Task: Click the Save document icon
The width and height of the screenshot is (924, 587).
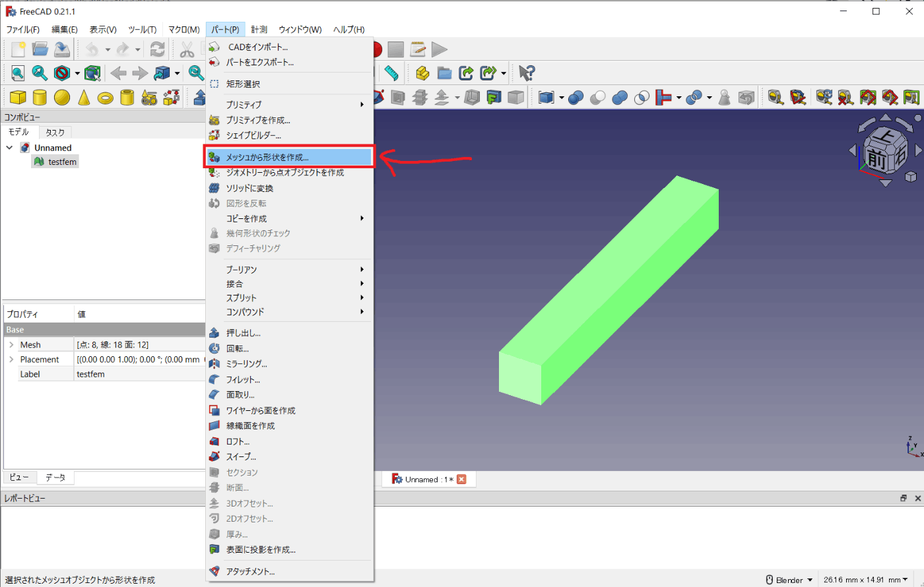Action: click(x=62, y=49)
